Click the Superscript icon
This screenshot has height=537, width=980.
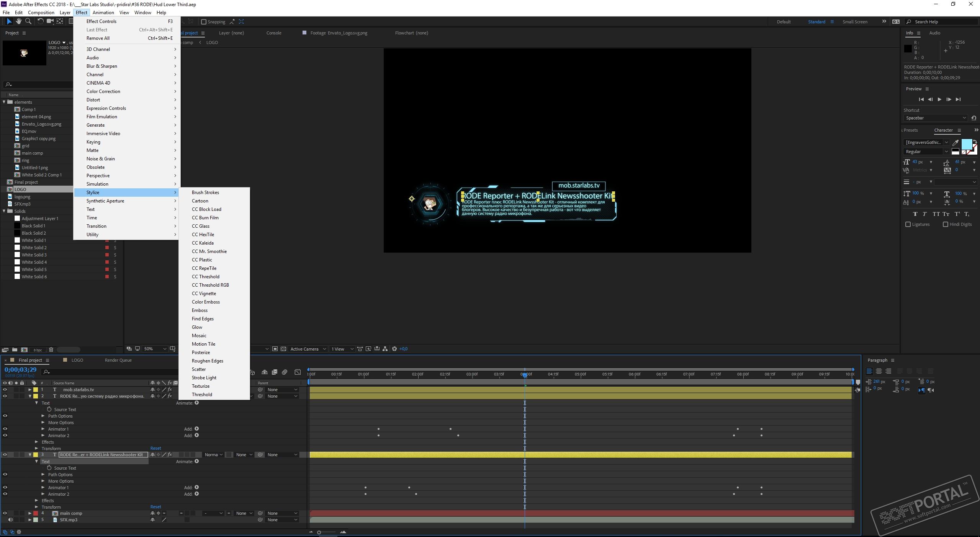click(x=957, y=214)
